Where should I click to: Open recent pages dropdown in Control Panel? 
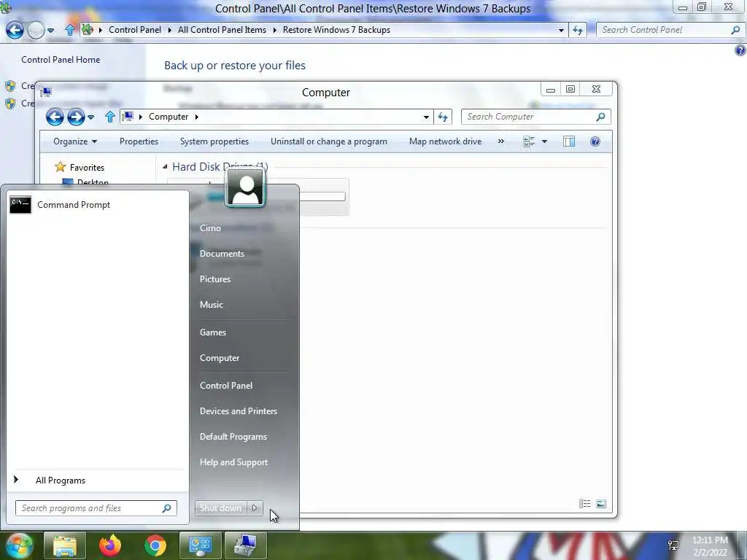click(x=50, y=31)
